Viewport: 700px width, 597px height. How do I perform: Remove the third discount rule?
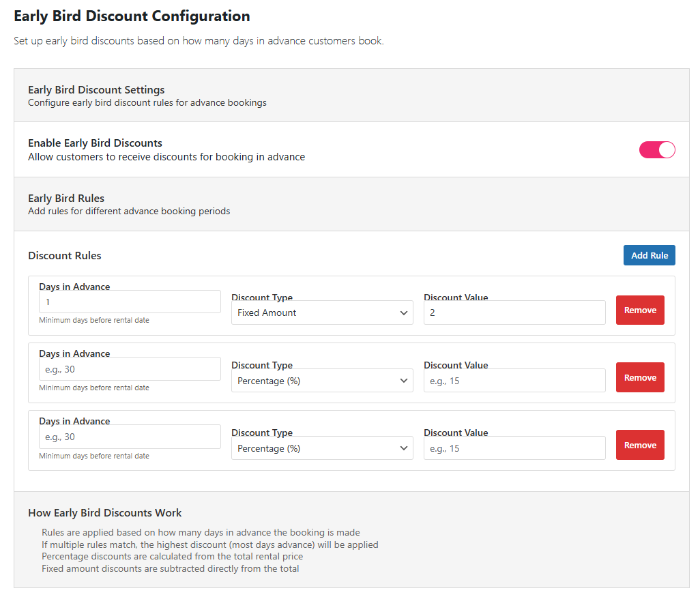click(639, 446)
